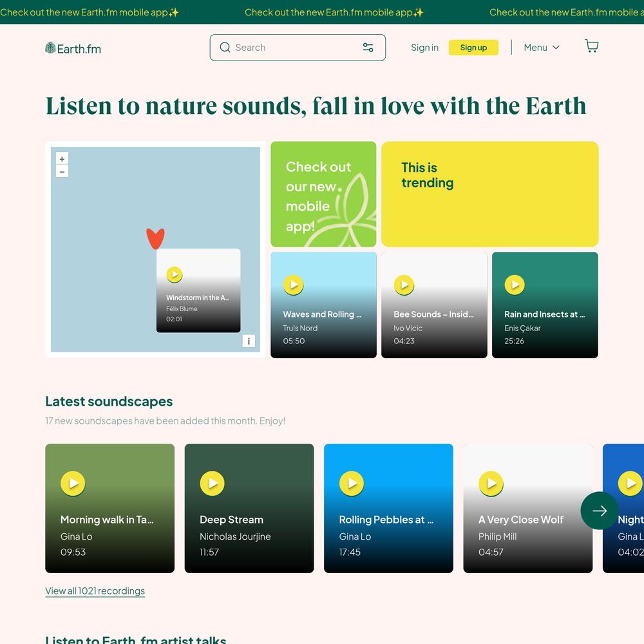644x644 pixels.
Task: Click the Earth.fm leaf logo
Action: tap(73, 48)
